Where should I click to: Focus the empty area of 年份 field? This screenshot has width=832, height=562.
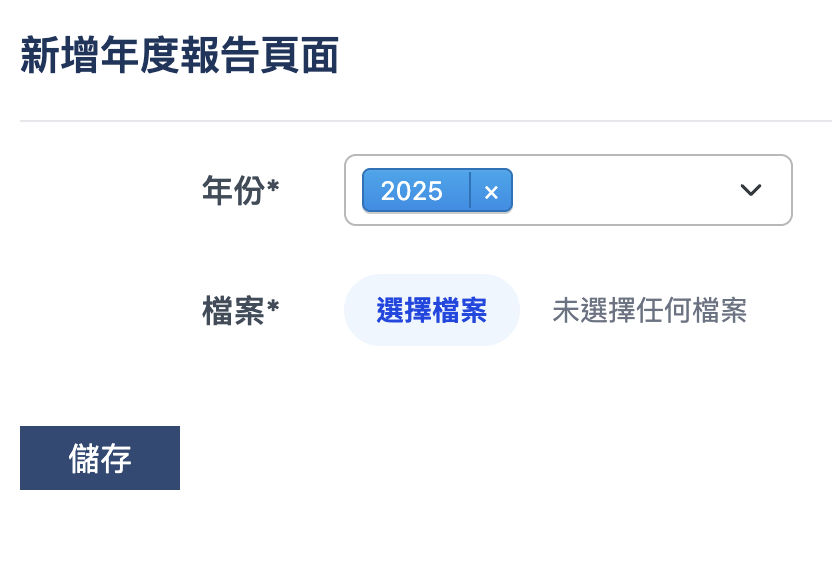620,190
